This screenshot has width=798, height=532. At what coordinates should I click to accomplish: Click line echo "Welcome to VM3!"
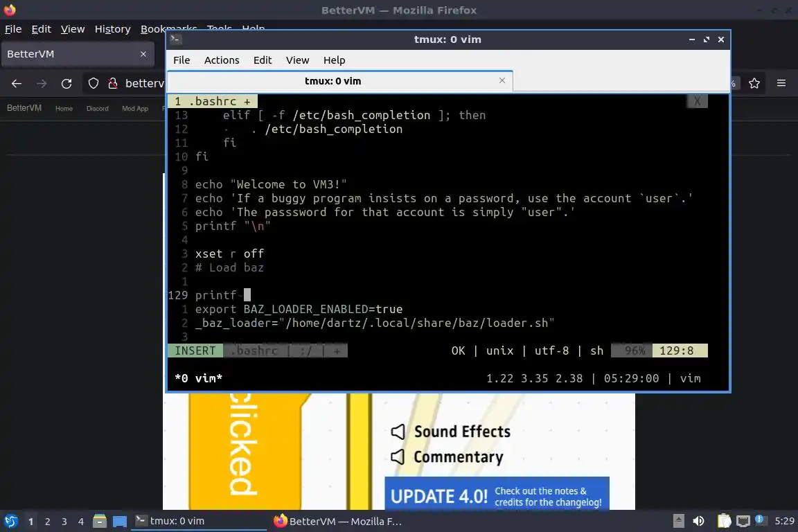pos(271,184)
